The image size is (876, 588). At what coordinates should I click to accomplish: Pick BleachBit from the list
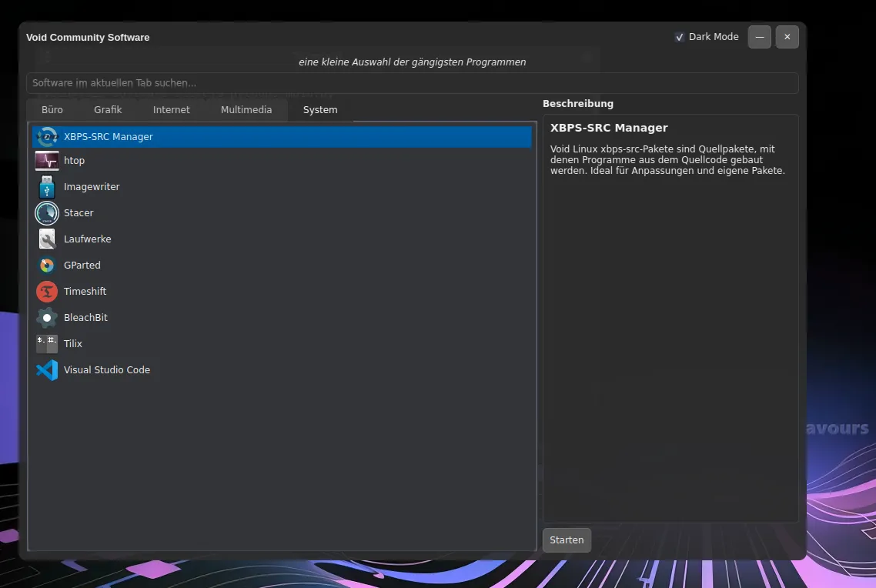tap(283, 318)
